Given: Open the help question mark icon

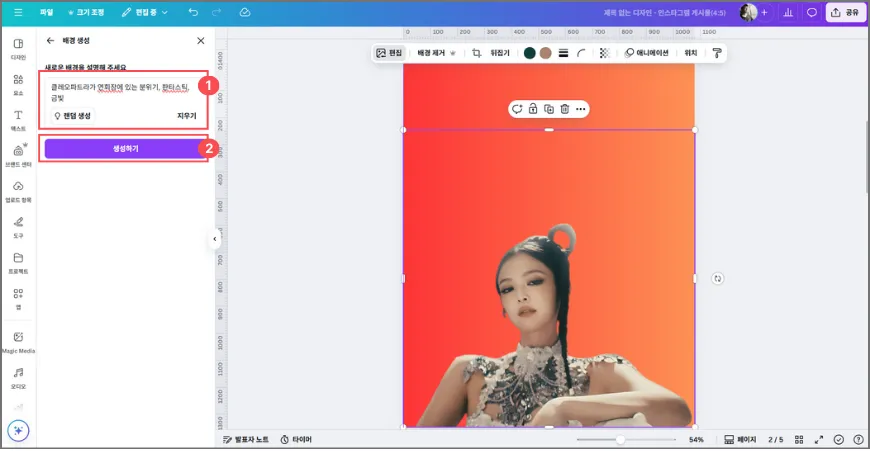Looking at the screenshot, I should tap(858, 439).
